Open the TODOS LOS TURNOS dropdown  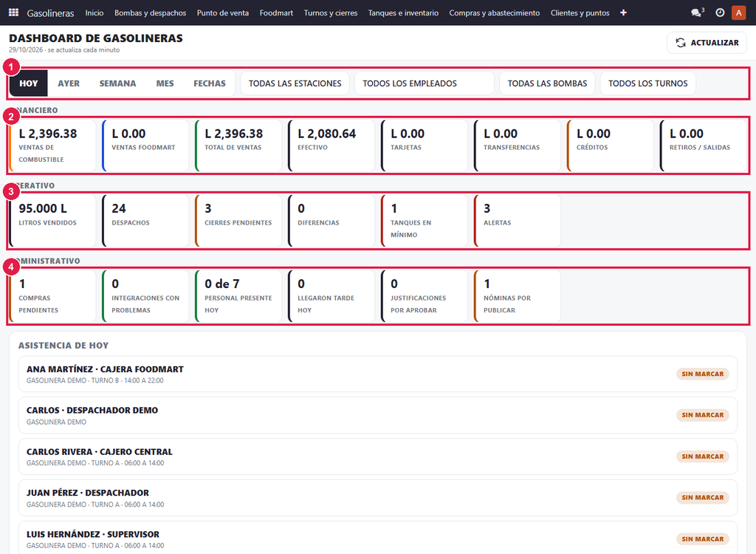(x=648, y=83)
